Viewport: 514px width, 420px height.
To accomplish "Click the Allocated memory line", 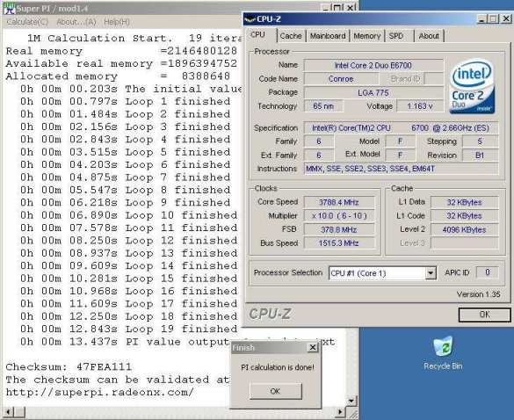I will [x=118, y=76].
